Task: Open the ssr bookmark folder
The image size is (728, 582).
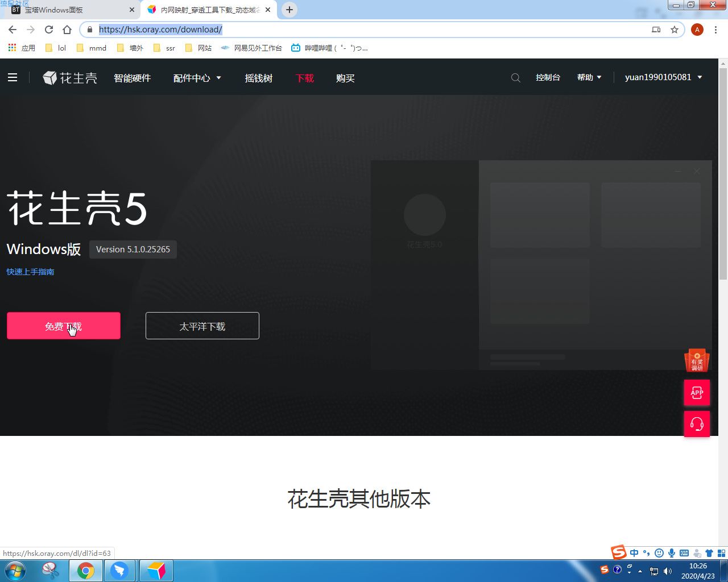Action: coord(164,48)
